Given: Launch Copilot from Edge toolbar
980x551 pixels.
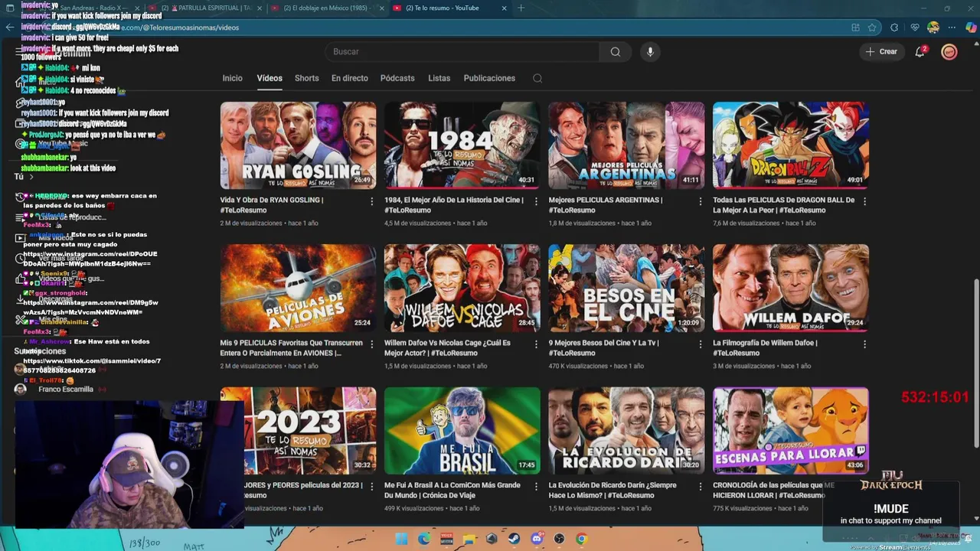Looking at the screenshot, I should [971, 28].
